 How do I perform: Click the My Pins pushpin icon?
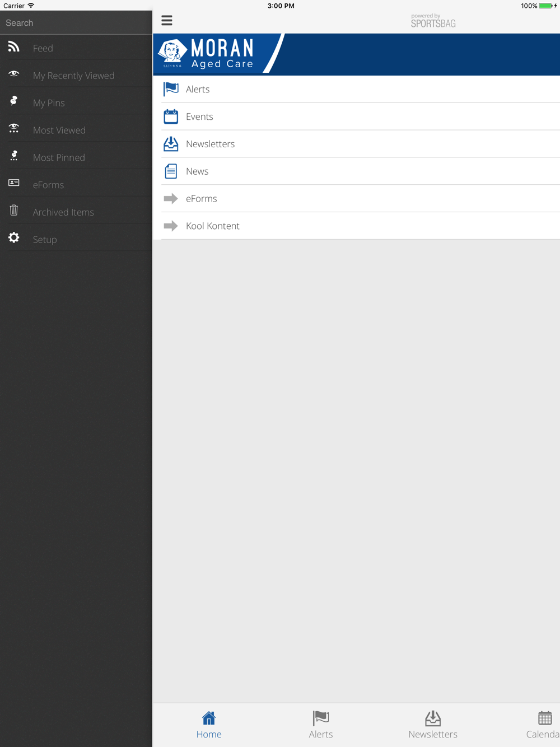14,101
